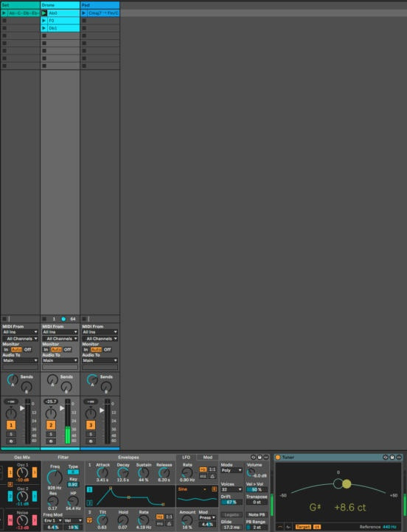The height and width of the screenshot is (532, 407).
Task: Click Tuner reference 440 Hz value
Action: pos(389,527)
